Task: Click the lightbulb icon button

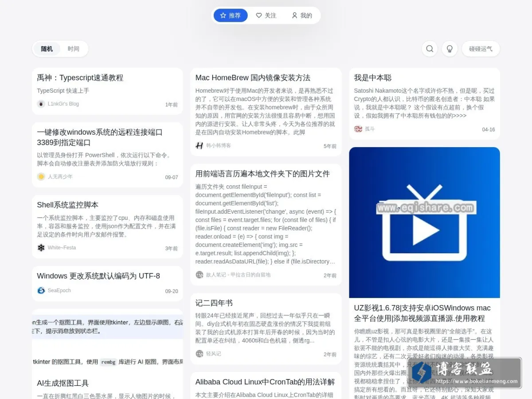Action: [450, 49]
